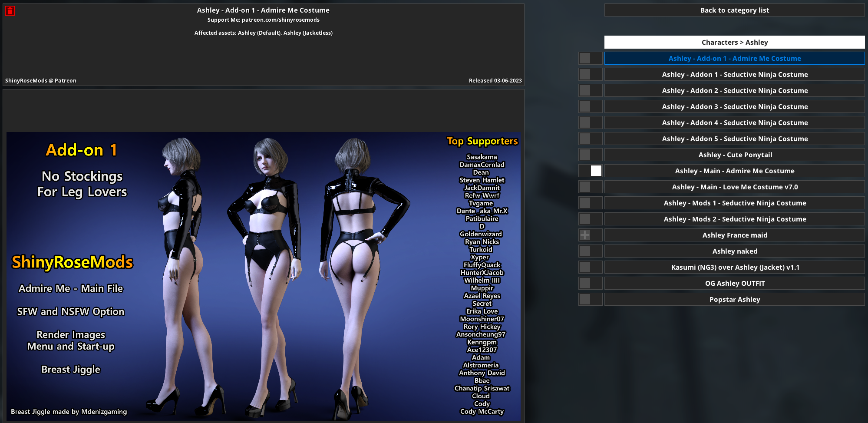Select Kasumi (NG3) over Ashley (Jacket) v1.1
The width and height of the screenshot is (868, 423).
[734, 267]
